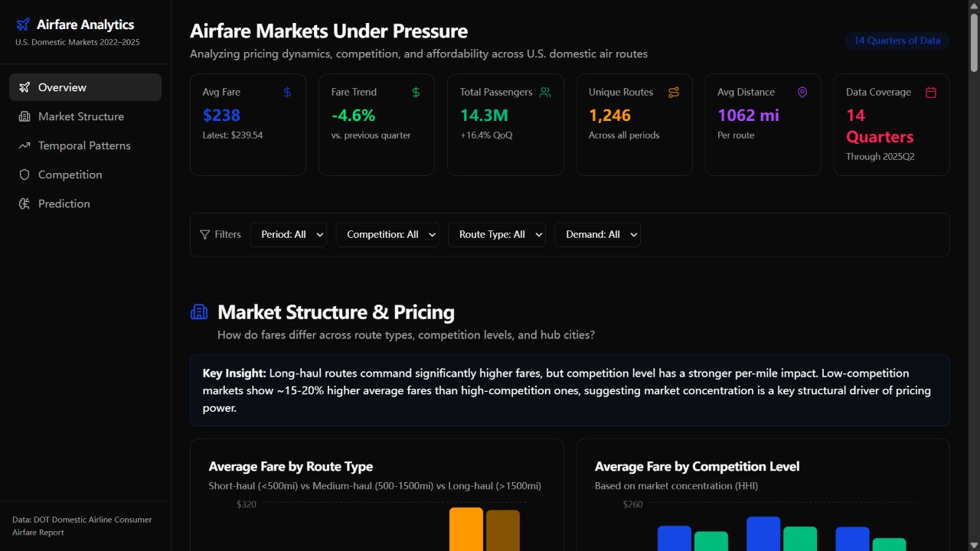Click the 1,246 Unique Routes value
This screenshot has height=551, width=980.
609,116
